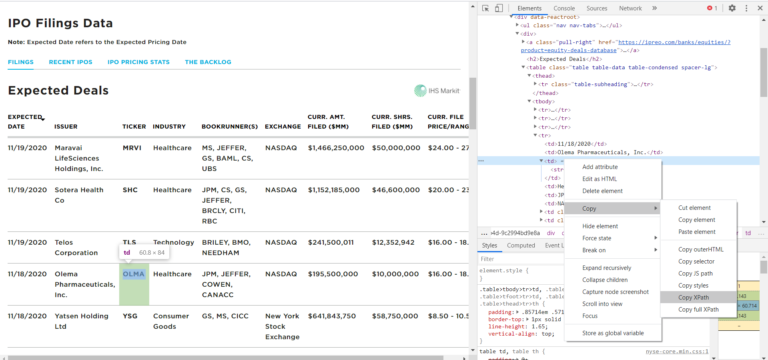Click the IHS Markit logo
The image size is (768, 360).
tap(436, 91)
